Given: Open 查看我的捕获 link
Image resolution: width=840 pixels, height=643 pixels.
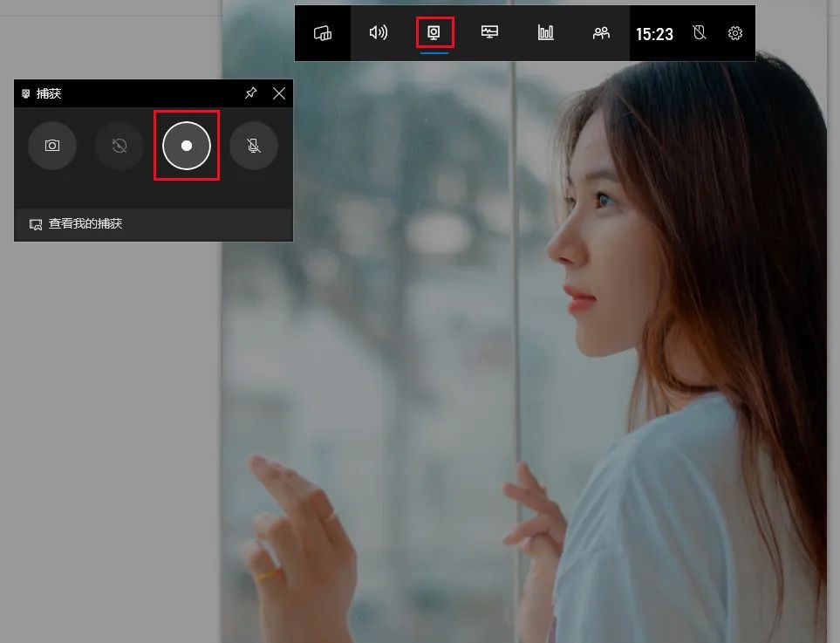Looking at the screenshot, I should pyautogui.click(x=85, y=224).
